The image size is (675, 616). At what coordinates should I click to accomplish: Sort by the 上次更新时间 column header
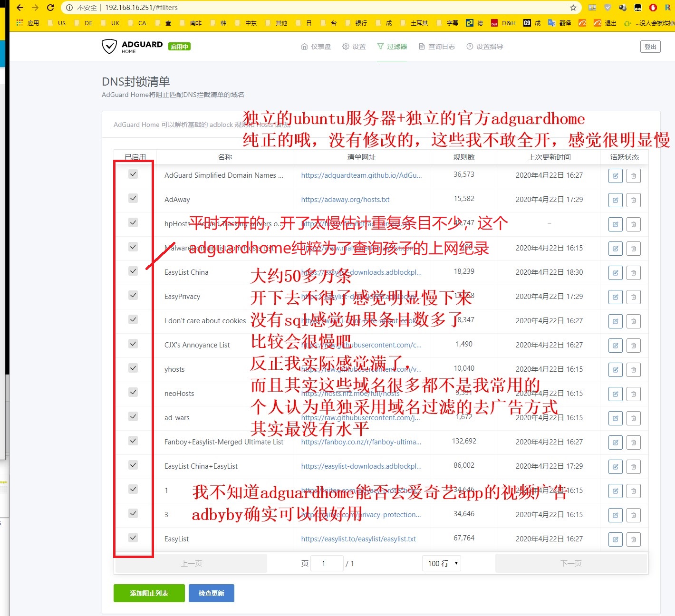(550, 157)
